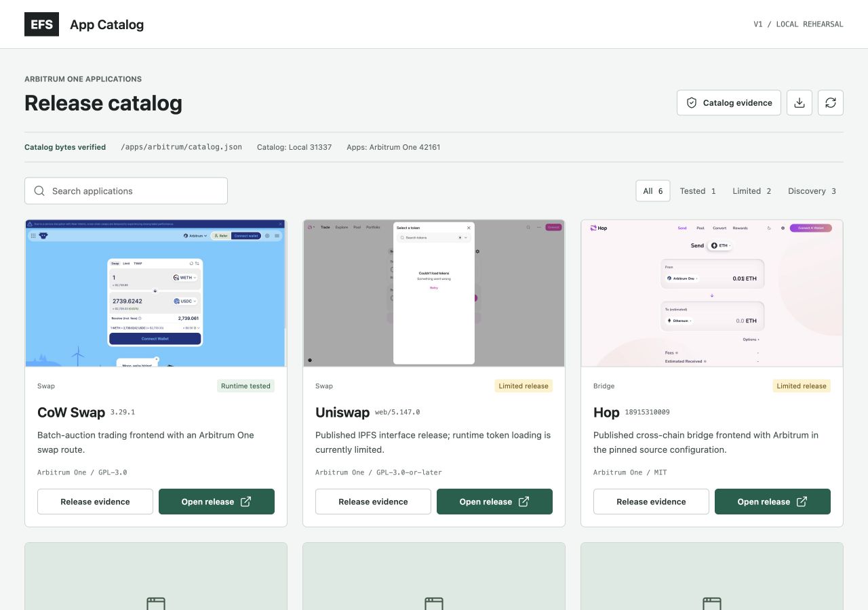Click the Hop card title
Screen dimensions: 868x610
[x=606, y=412]
